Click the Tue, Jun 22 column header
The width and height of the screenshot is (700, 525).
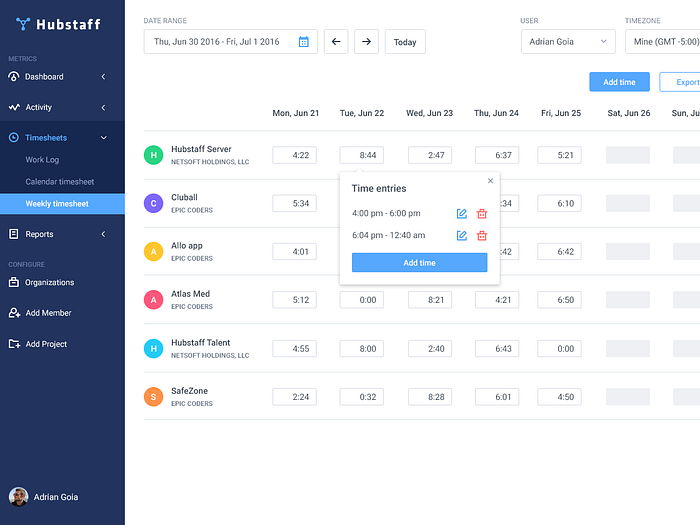362,113
